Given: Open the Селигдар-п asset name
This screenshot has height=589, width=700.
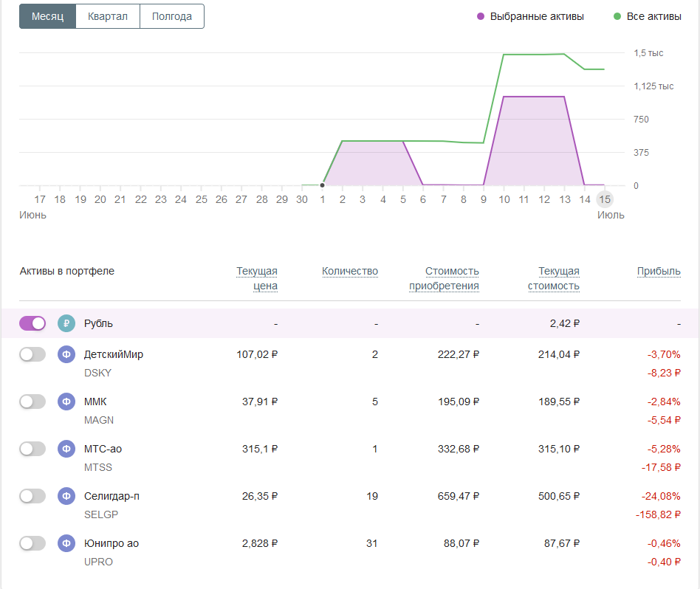Looking at the screenshot, I should click(111, 496).
